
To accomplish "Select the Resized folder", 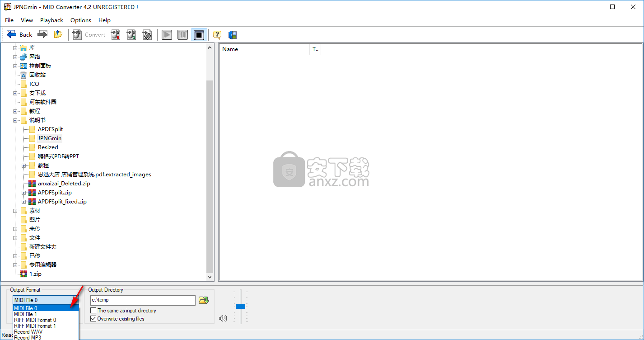I will [48, 147].
